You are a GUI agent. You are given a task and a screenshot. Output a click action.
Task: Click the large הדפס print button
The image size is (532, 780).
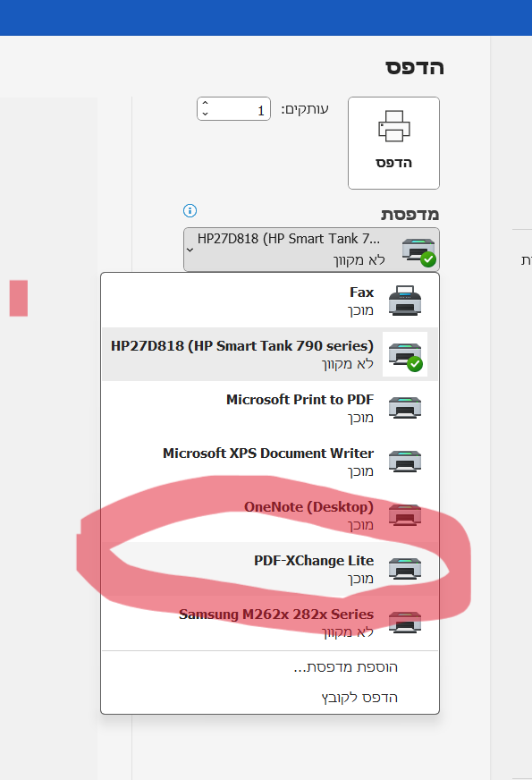[393, 143]
